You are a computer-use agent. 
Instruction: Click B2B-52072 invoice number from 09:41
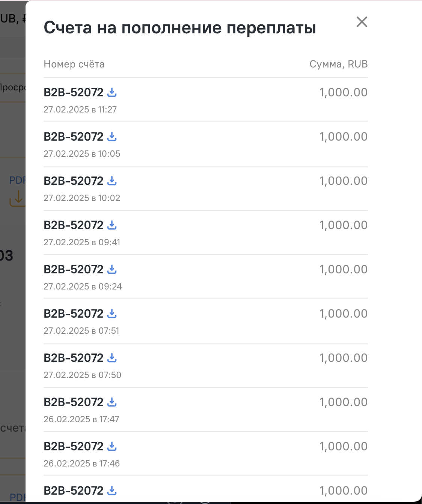click(74, 225)
